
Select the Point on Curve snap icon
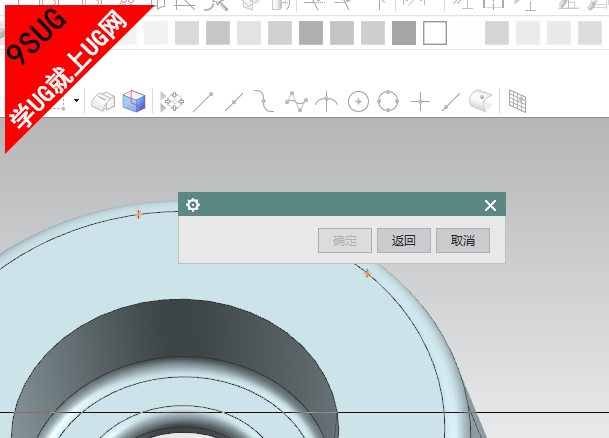coord(451,102)
